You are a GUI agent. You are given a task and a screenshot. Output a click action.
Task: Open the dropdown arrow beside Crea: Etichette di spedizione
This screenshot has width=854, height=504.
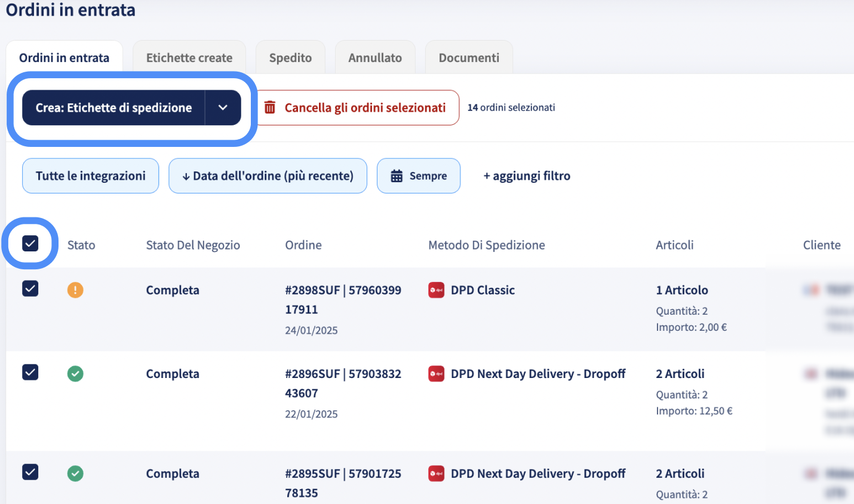point(223,107)
